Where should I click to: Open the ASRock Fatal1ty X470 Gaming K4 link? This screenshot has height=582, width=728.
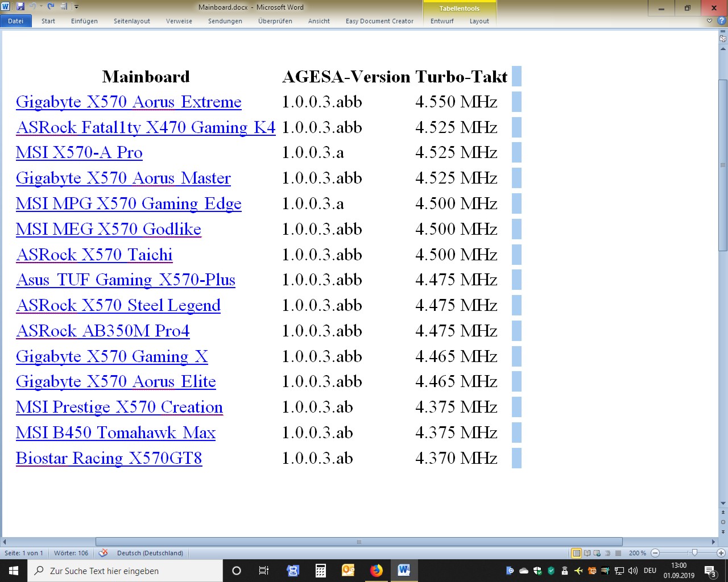pos(146,127)
